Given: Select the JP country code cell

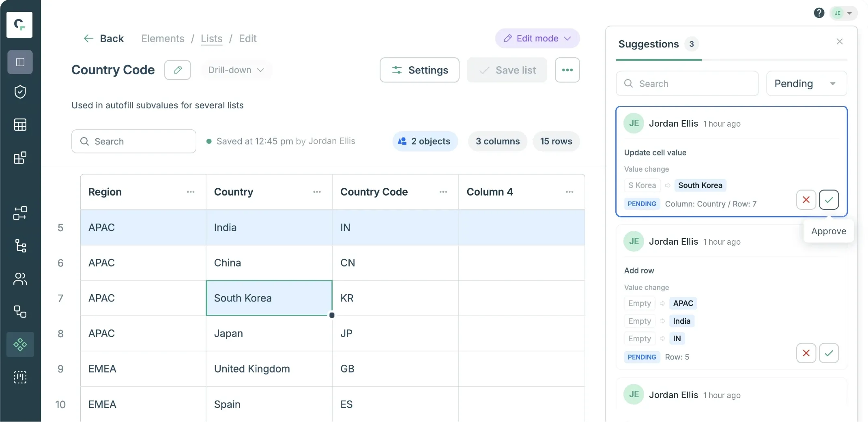Looking at the screenshot, I should [395, 333].
